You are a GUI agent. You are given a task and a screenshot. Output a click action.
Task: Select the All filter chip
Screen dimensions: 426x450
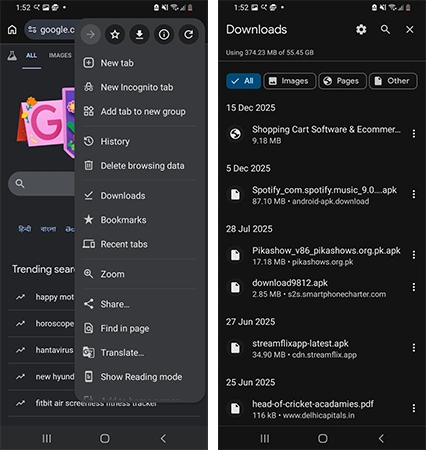pyautogui.click(x=243, y=81)
